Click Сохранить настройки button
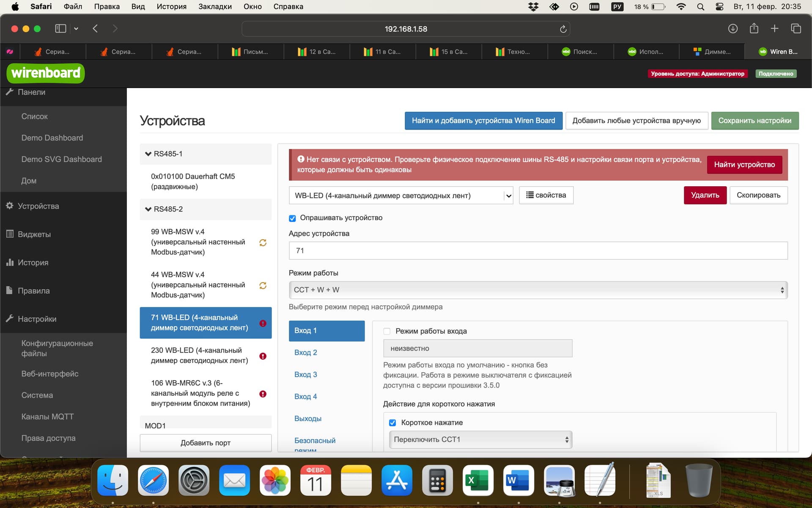Screen dimensions: 812x508 click(755, 121)
